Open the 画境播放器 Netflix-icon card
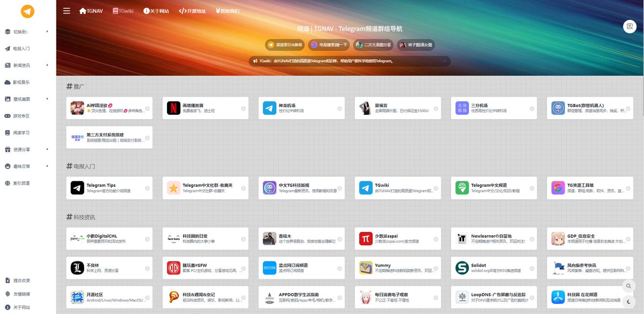Screen dimensions: 644x314 (205, 108)
